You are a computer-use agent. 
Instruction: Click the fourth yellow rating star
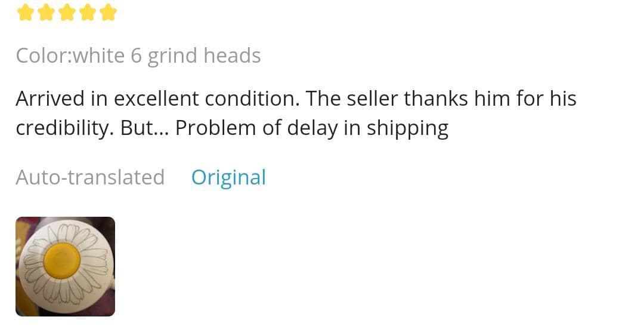[88, 12]
